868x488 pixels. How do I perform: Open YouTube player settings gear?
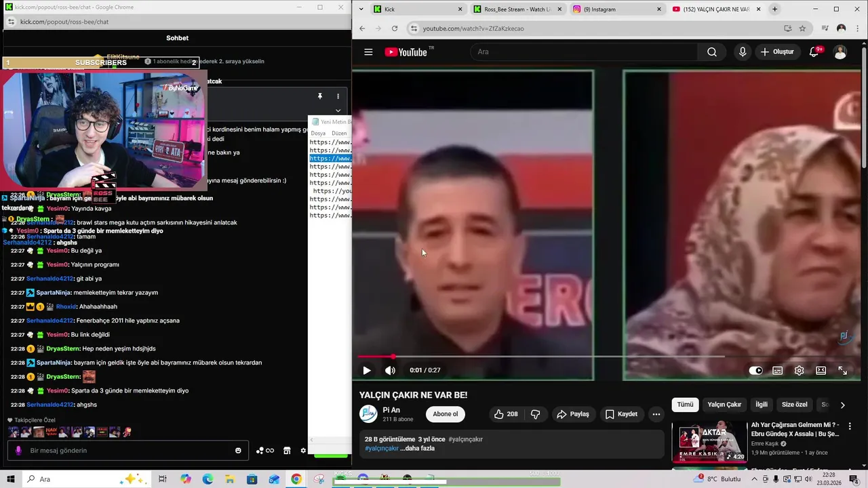(800, 370)
